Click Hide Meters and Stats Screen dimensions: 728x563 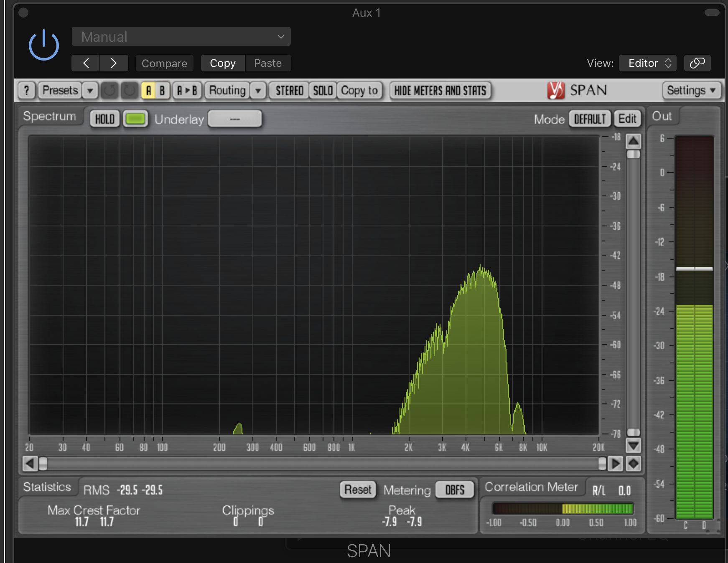440,91
